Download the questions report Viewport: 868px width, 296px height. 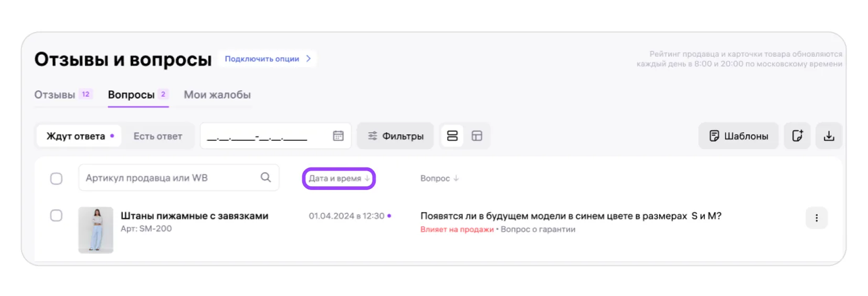tap(829, 136)
